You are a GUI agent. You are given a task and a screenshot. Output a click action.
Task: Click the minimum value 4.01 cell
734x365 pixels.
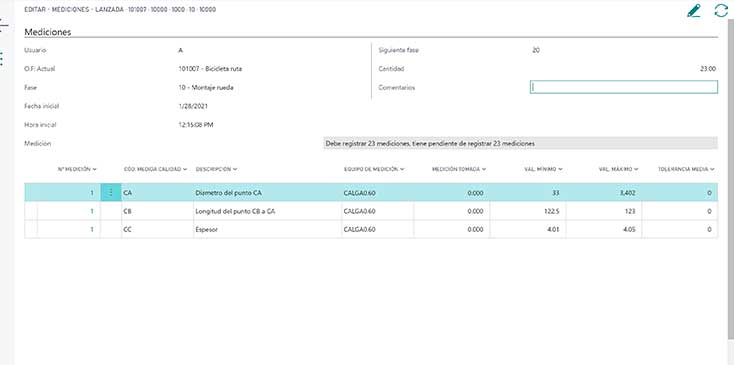pyautogui.click(x=528, y=230)
